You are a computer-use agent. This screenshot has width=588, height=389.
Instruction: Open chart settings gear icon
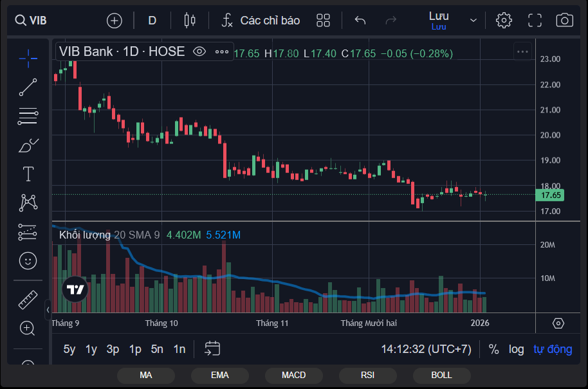(504, 20)
